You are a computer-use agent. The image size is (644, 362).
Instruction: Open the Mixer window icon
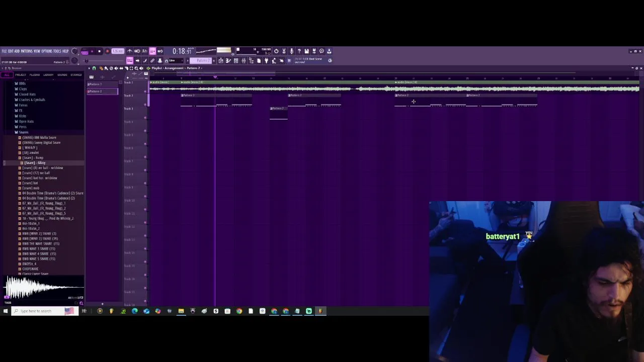click(244, 60)
